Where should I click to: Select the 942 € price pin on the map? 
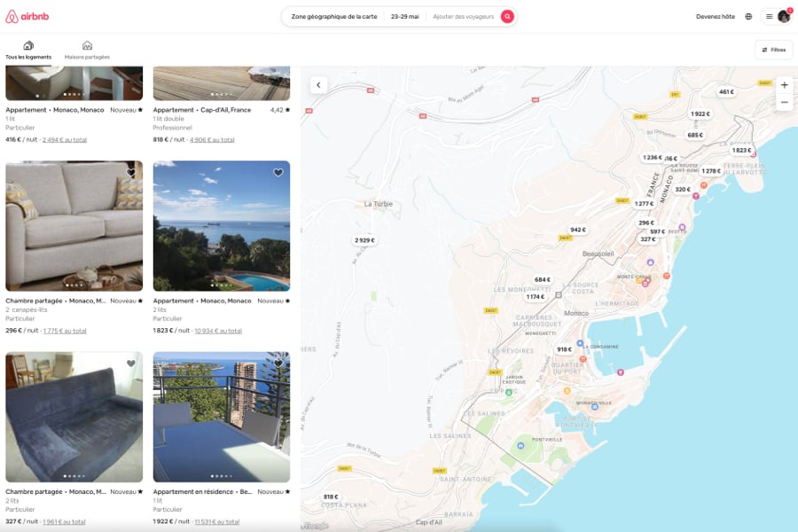click(577, 230)
